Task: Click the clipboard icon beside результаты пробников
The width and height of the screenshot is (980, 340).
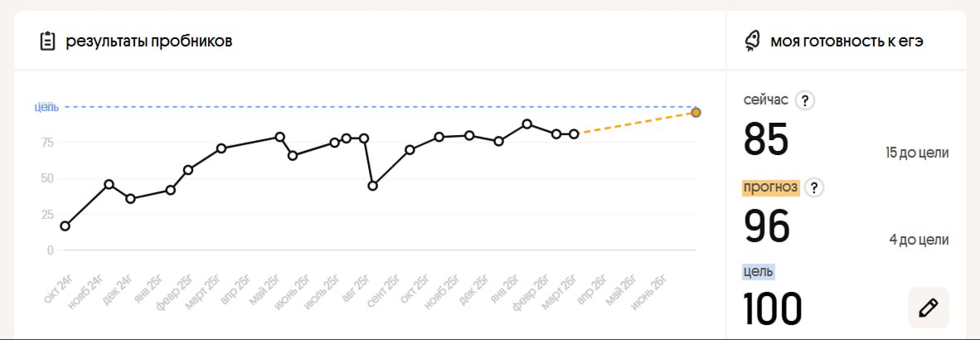Action: pos(47,41)
